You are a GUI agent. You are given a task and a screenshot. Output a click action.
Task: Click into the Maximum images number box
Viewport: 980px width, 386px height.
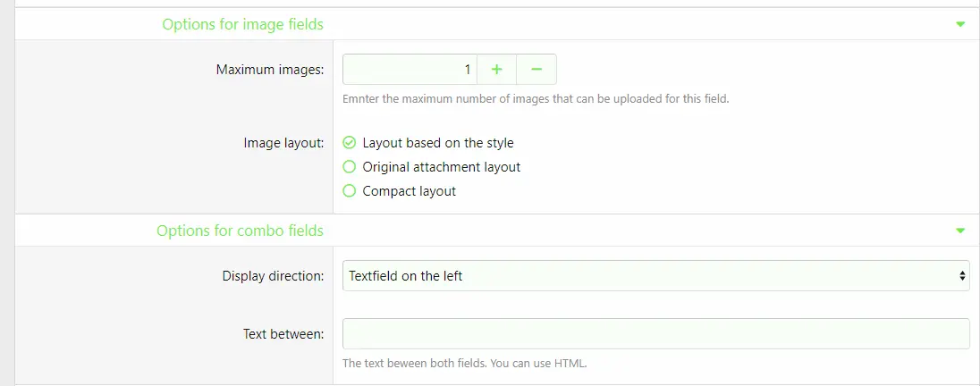(x=410, y=69)
